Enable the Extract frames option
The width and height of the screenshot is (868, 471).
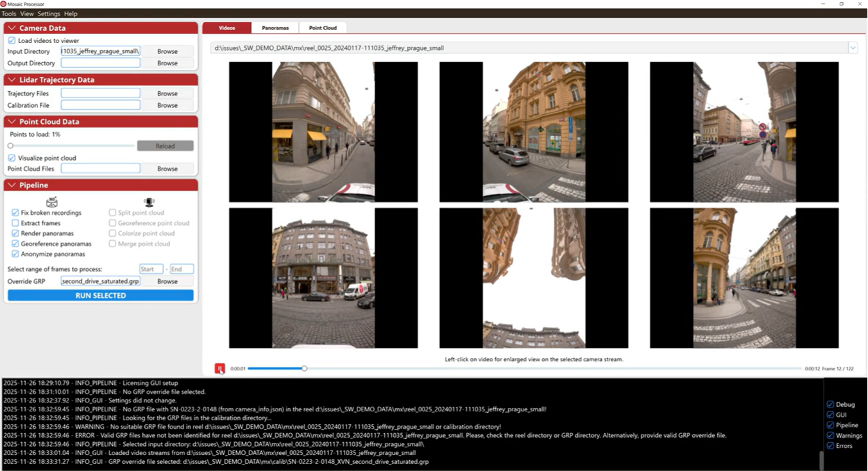coord(14,223)
